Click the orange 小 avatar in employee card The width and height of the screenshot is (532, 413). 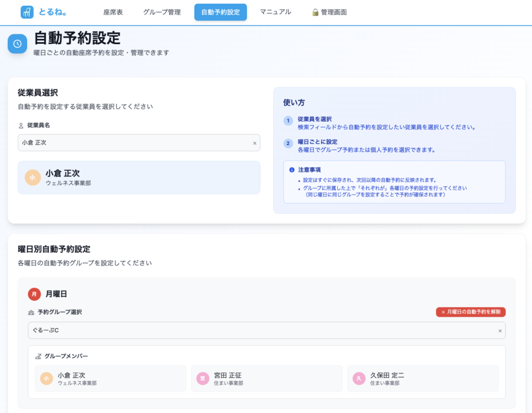[x=33, y=177]
